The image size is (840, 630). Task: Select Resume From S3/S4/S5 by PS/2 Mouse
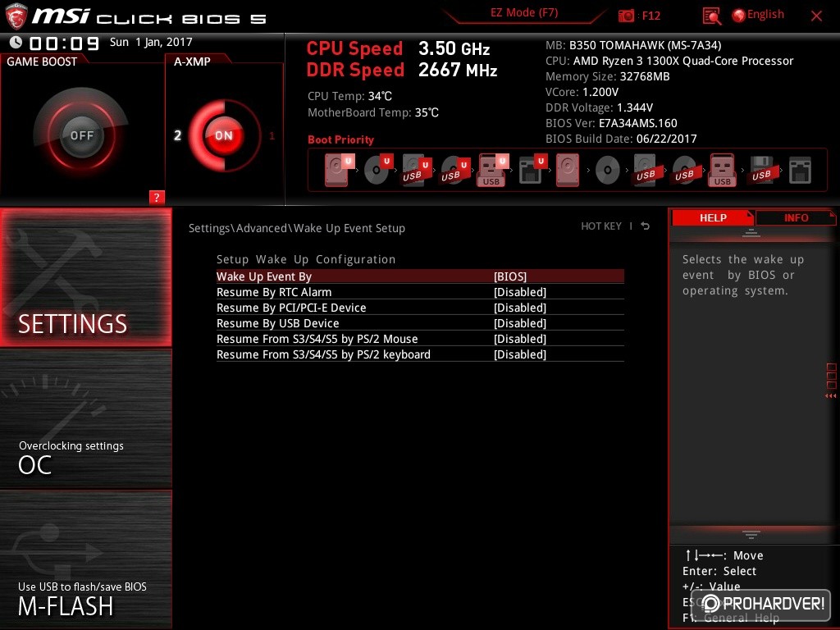tap(317, 339)
